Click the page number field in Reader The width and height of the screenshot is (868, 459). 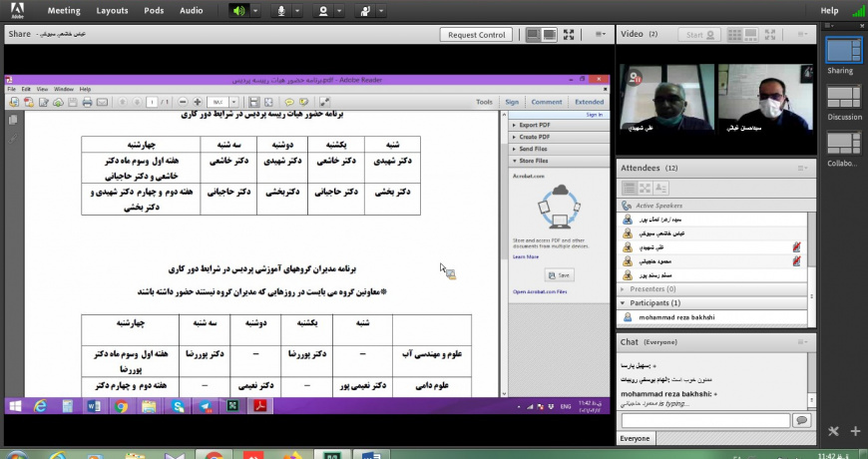(153, 102)
